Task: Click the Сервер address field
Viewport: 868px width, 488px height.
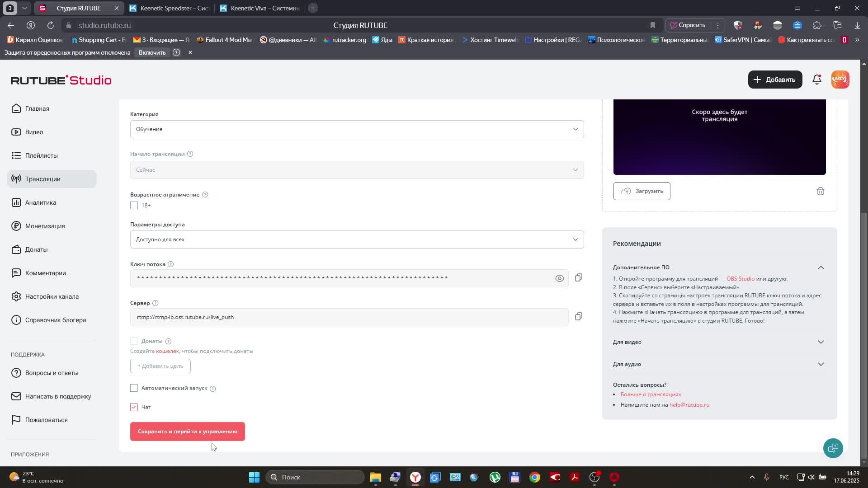Action: point(349,317)
